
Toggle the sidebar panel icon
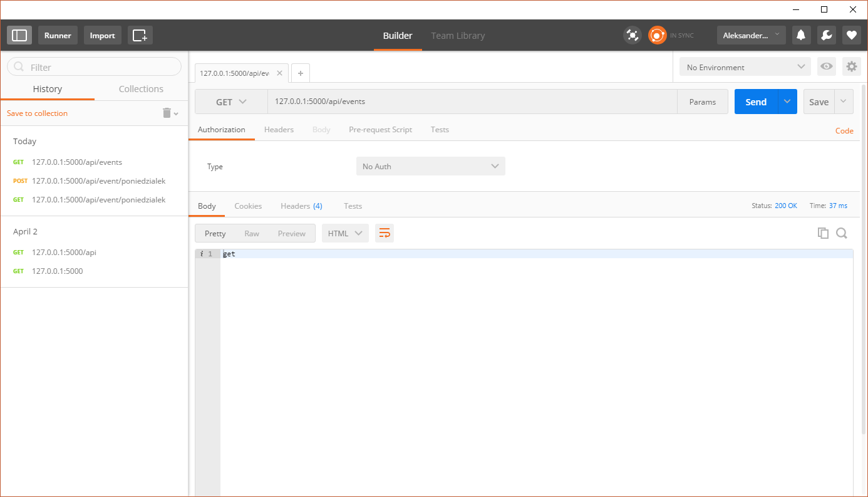tap(19, 36)
